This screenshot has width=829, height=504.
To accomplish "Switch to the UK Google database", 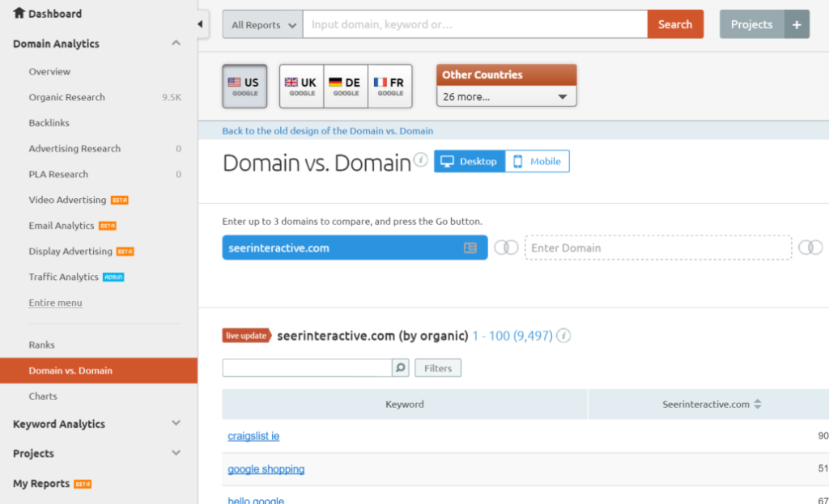I will tap(300, 85).
